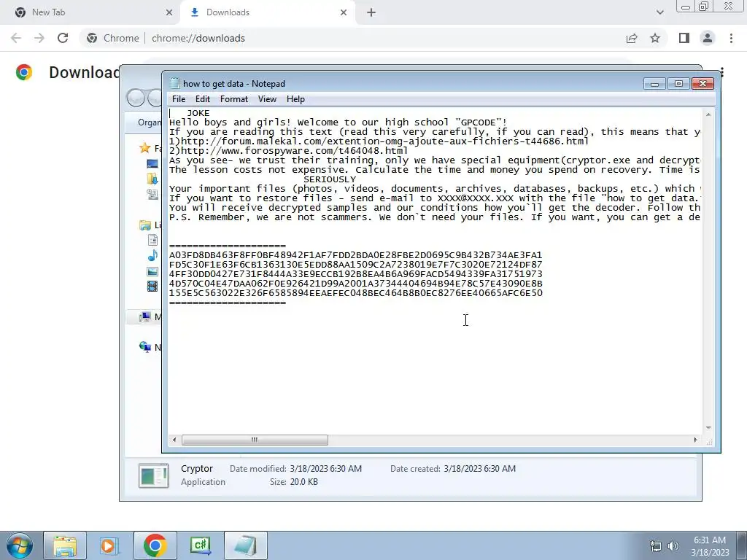Click the hex line starting 4FF30DD0
The image size is (747, 560).
click(x=355, y=274)
